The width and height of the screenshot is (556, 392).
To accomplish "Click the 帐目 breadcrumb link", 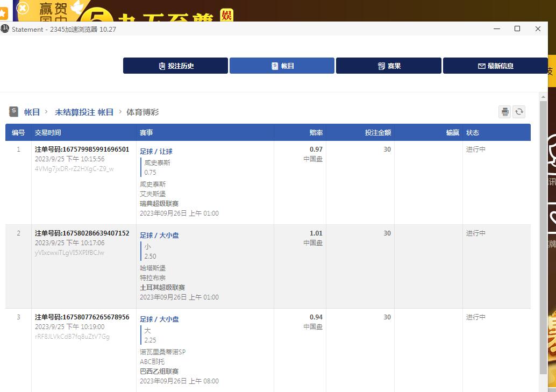I will (x=32, y=112).
